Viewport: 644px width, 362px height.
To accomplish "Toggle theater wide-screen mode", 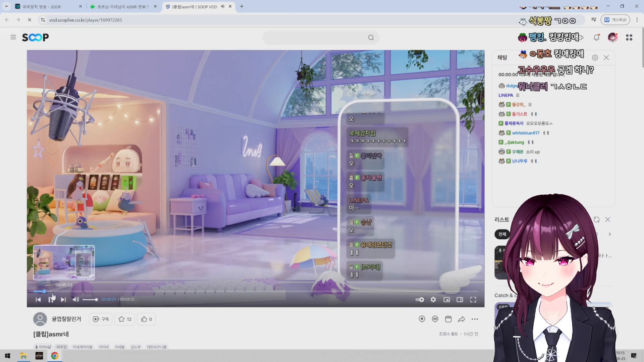I will 460,300.
